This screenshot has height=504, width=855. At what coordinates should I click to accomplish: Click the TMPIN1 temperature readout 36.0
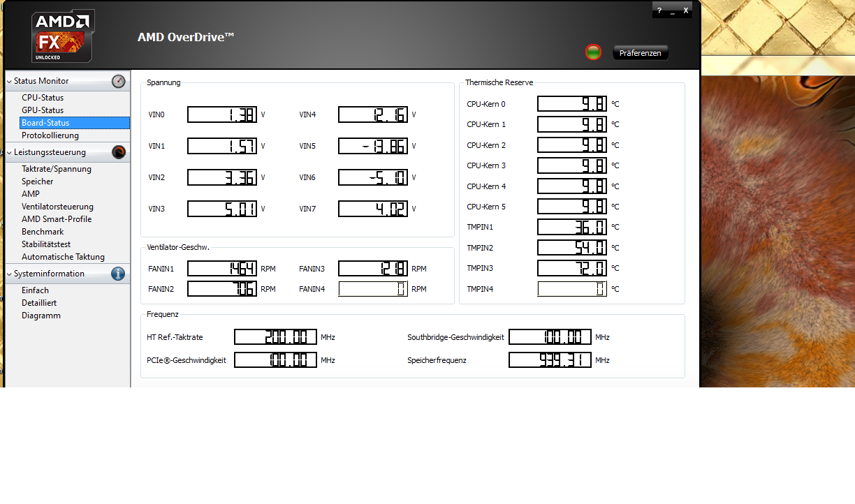click(x=572, y=227)
